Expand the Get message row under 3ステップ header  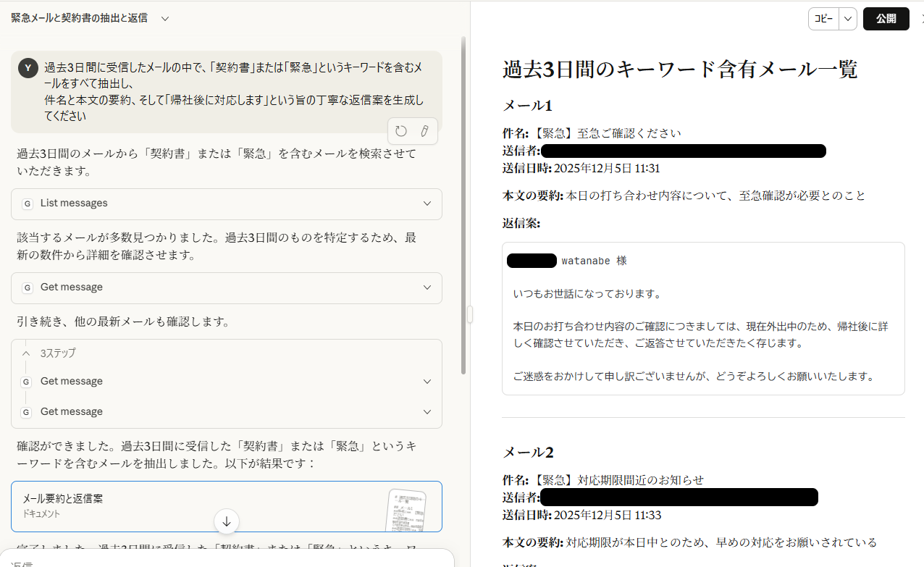[427, 382]
